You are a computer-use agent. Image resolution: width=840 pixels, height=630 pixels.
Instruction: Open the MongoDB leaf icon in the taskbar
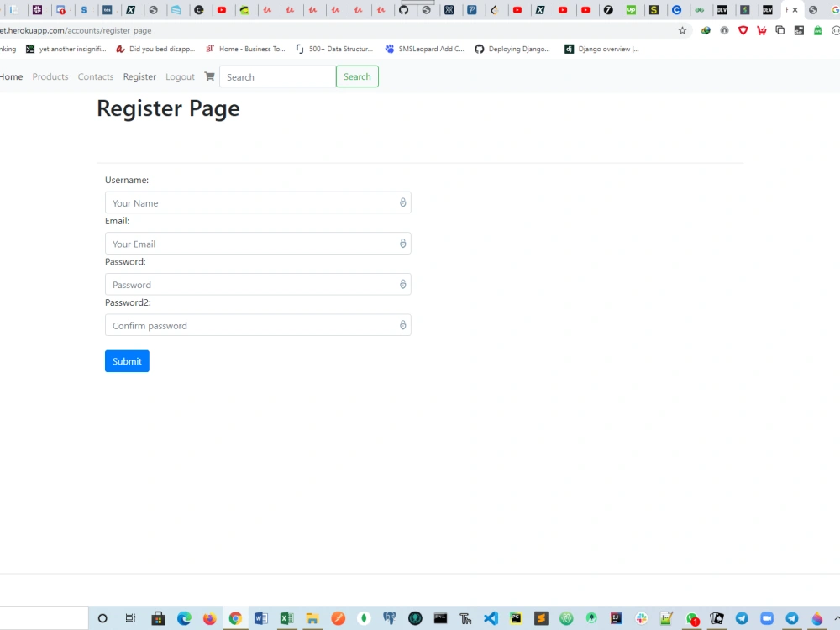click(x=364, y=618)
